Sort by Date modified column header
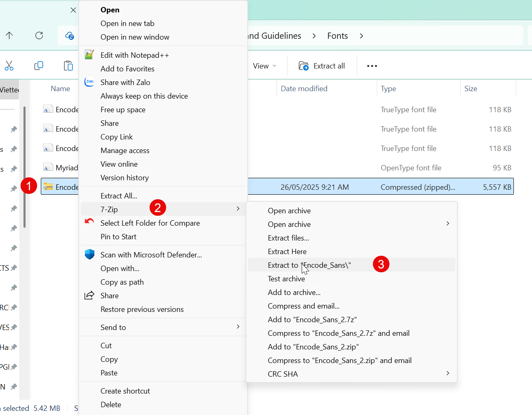The width and height of the screenshot is (532, 415). point(304,89)
